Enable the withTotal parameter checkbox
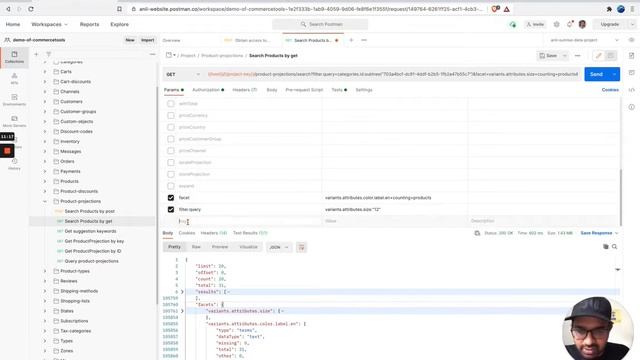Viewport: 640px width, 360px height. (x=171, y=104)
